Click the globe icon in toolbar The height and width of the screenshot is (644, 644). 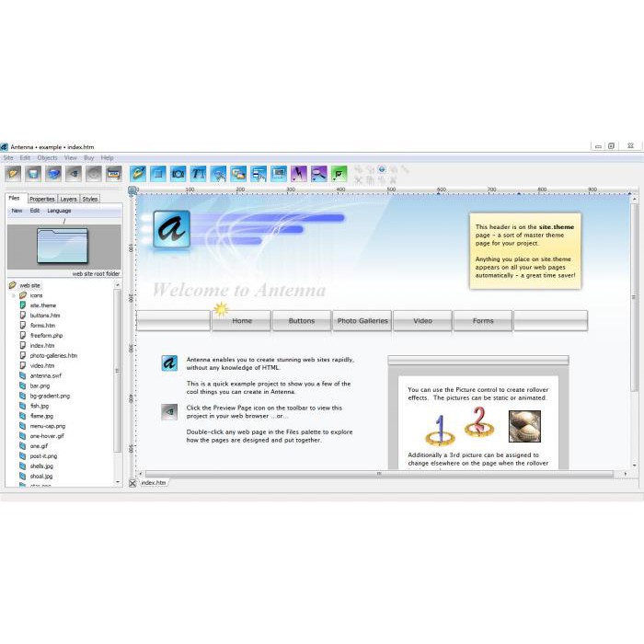tap(53, 173)
